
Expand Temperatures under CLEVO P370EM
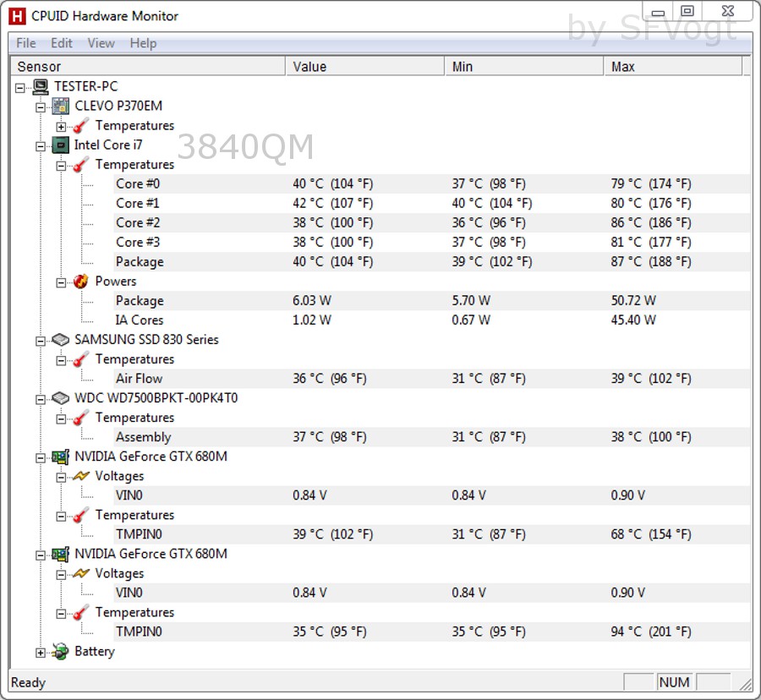click(61, 127)
